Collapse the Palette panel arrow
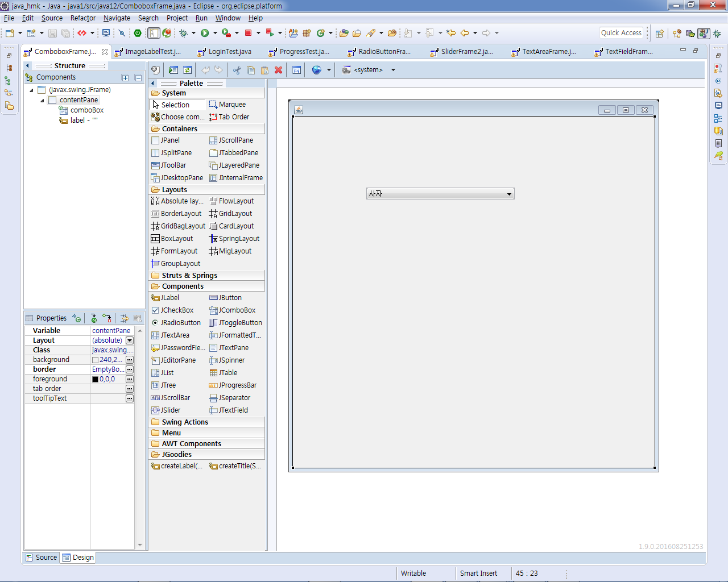The height and width of the screenshot is (582, 728). pyautogui.click(x=152, y=83)
